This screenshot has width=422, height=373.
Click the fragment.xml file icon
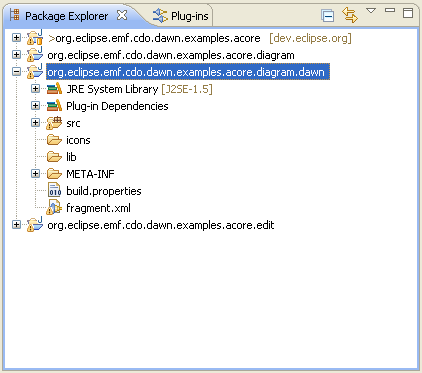(54, 207)
